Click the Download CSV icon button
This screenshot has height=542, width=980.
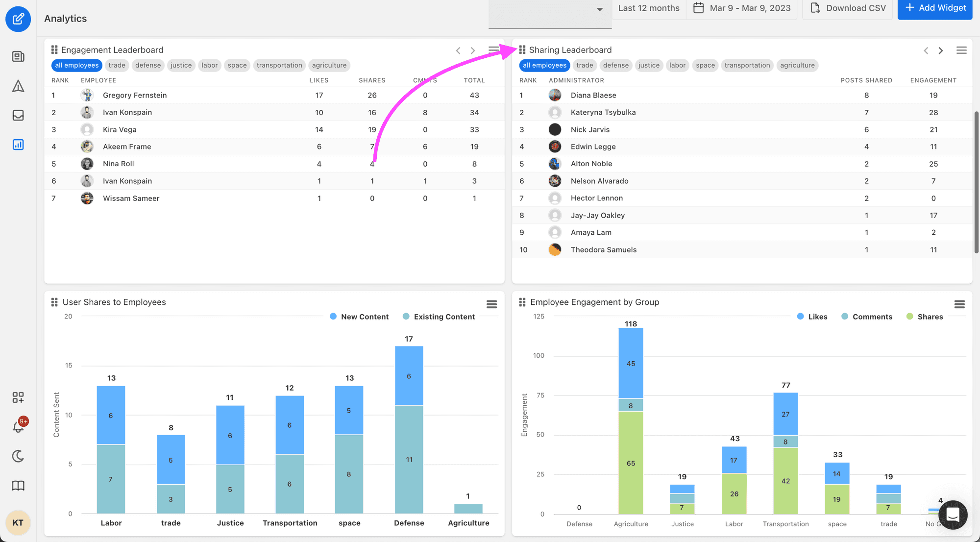click(814, 8)
